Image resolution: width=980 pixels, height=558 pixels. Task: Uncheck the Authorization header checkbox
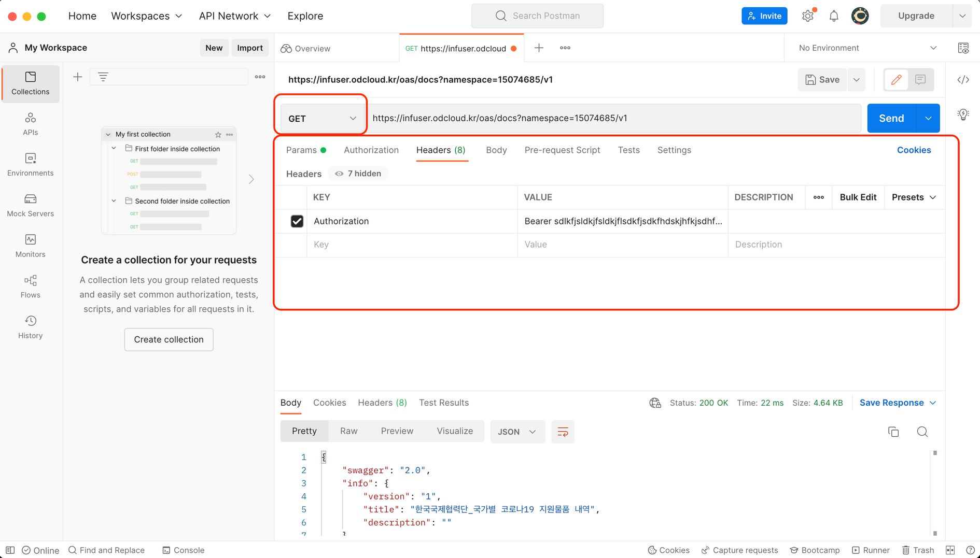click(297, 221)
